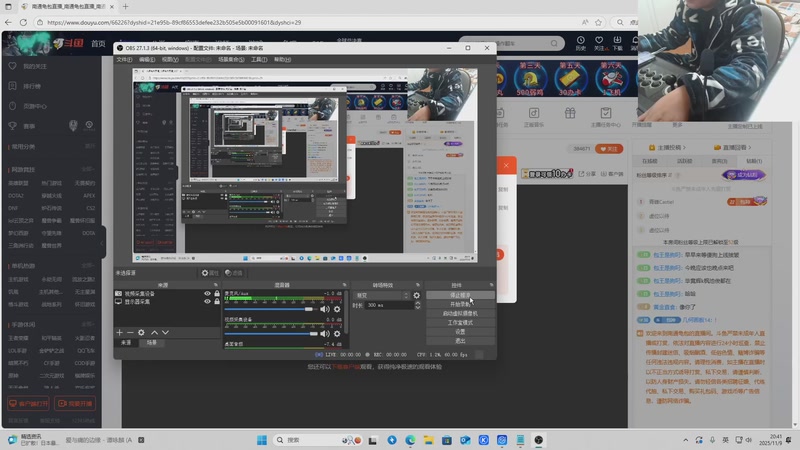
Task: Click 主播投稿 link in chat panel
Action: [667, 147]
